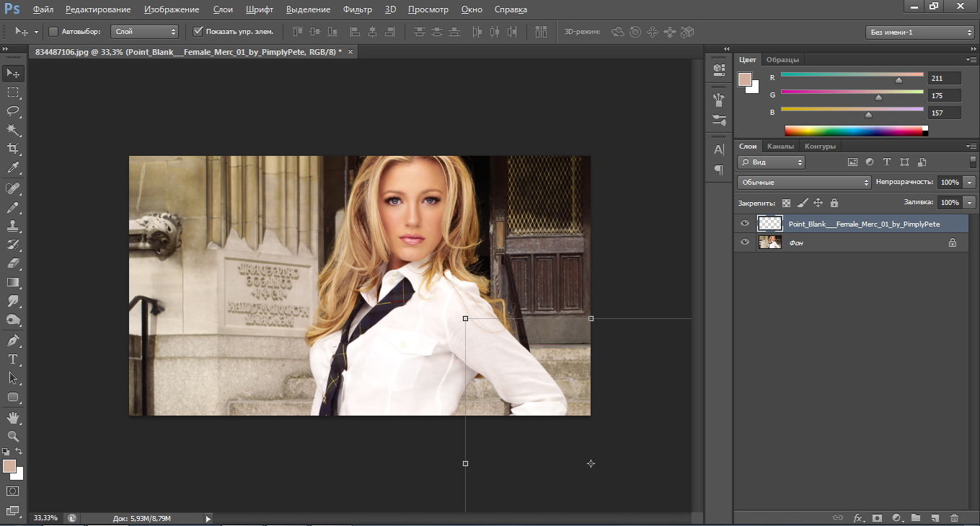
Task: Open the Изображение menu
Action: [x=171, y=9]
